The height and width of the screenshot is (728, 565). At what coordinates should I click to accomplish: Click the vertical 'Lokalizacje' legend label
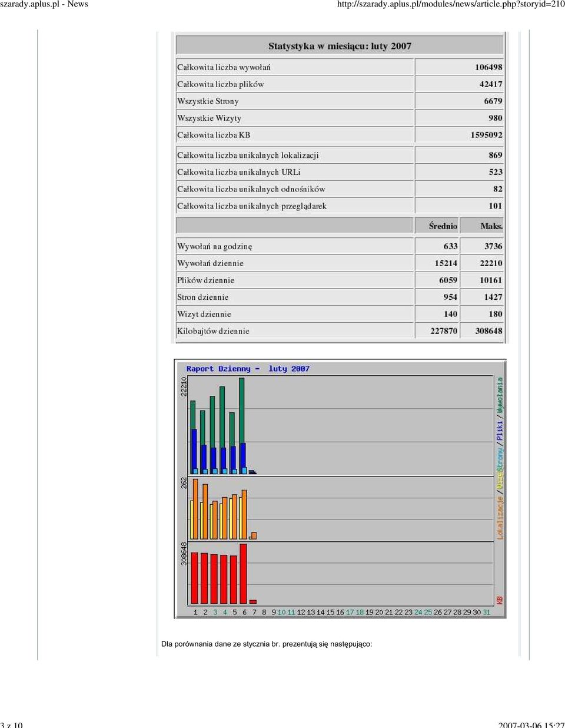pos(500,518)
